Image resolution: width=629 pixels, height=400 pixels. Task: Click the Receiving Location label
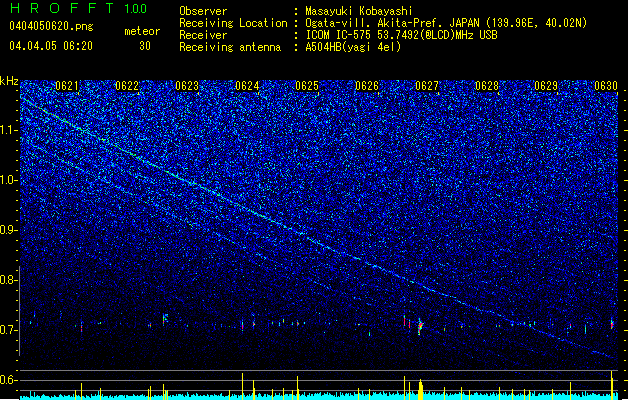pyautogui.click(x=233, y=23)
